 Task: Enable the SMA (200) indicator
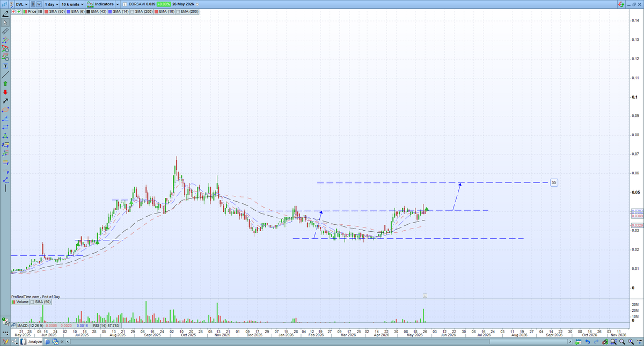pyautogui.click(x=141, y=11)
